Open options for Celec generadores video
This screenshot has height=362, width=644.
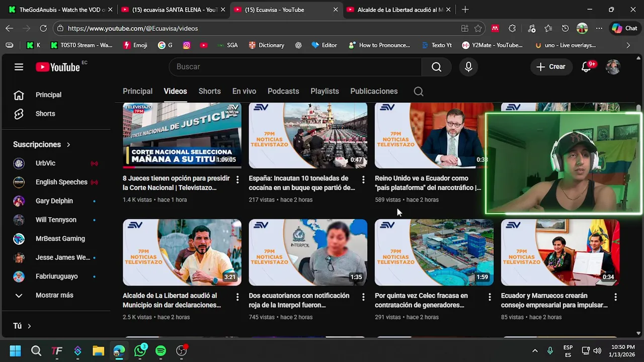[490, 297]
